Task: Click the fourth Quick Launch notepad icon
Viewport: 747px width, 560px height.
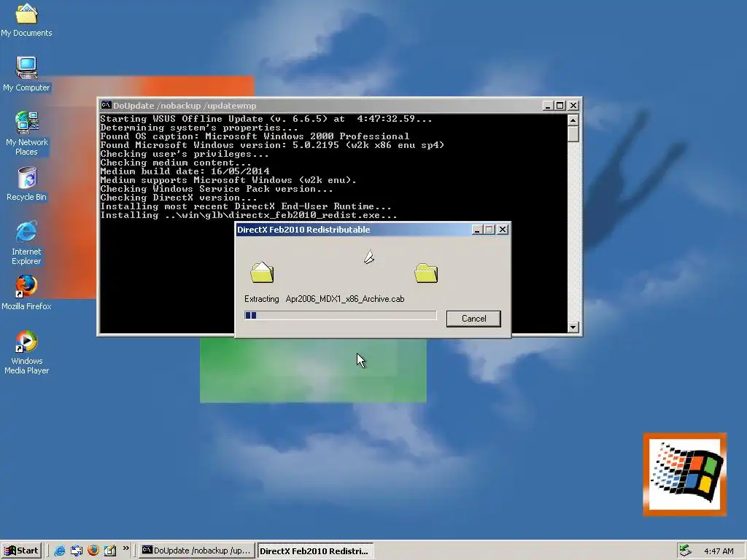Action: click(110, 551)
